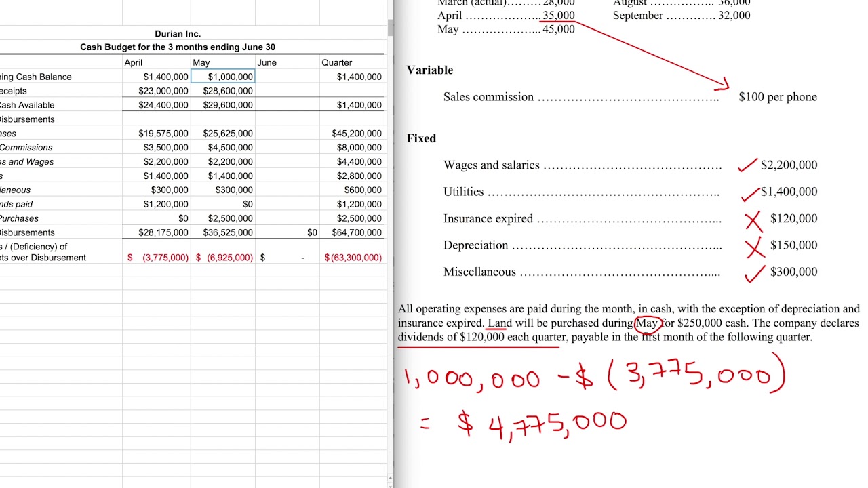Click April total disbursements $28,175,000
This screenshot has width=868, height=488.
click(x=157, y=232)
